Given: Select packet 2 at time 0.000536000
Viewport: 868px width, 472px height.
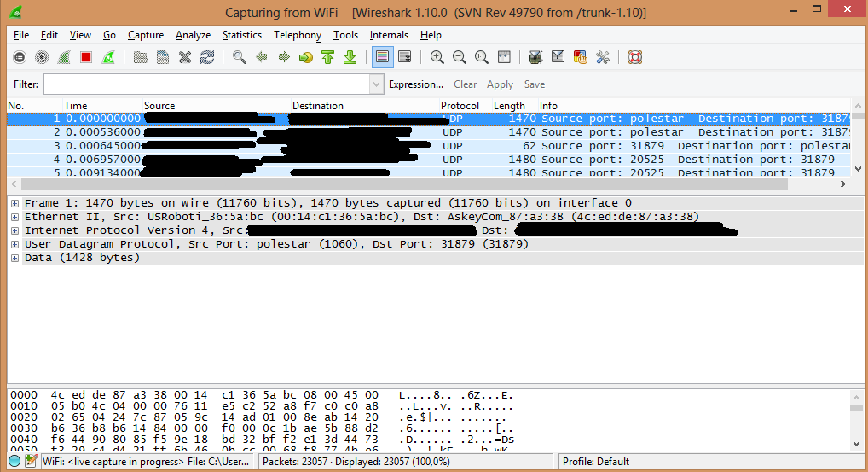Looking at the screenshot, I should point(429,132).
